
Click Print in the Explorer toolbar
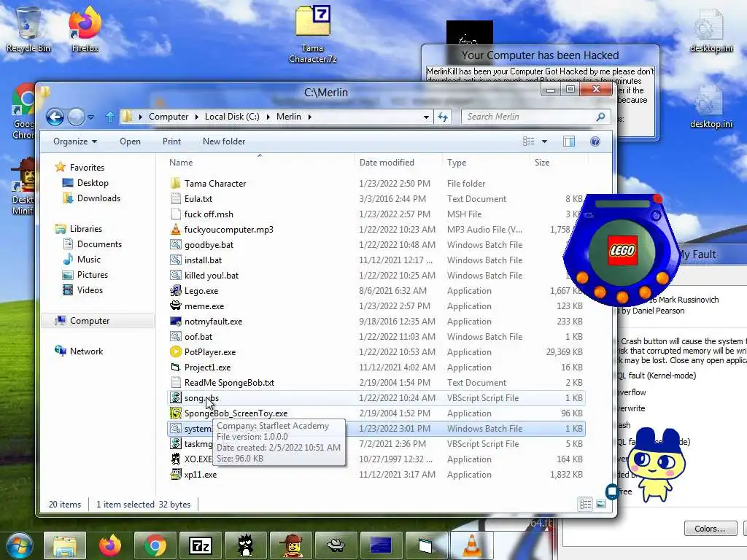(171, 141)
